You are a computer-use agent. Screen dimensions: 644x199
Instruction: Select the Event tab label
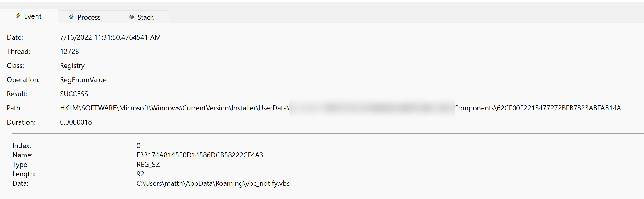(33, 16)
